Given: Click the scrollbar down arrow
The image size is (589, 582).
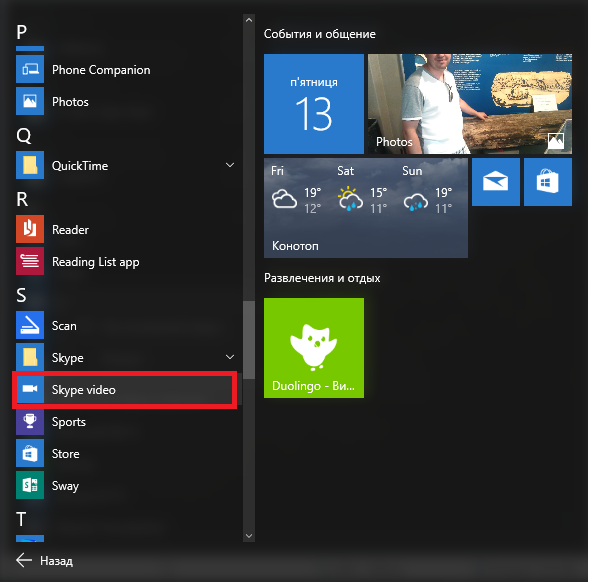Looking at the screenshot, I should point(249,536).
